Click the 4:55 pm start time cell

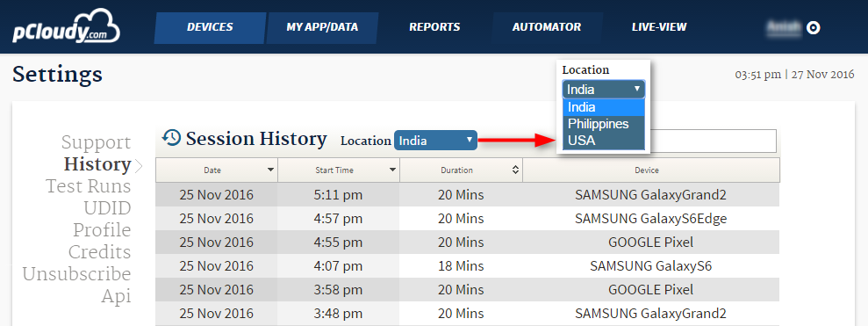click(338, 242)
